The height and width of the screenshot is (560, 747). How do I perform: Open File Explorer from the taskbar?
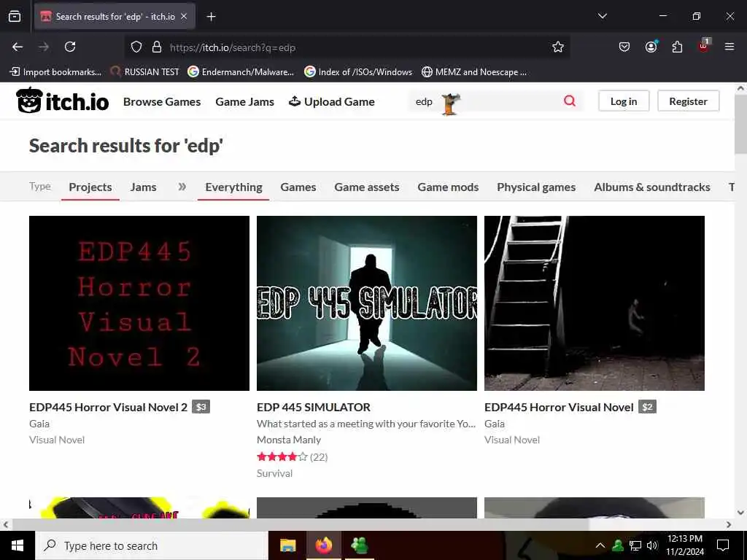[x=287, y=545]
